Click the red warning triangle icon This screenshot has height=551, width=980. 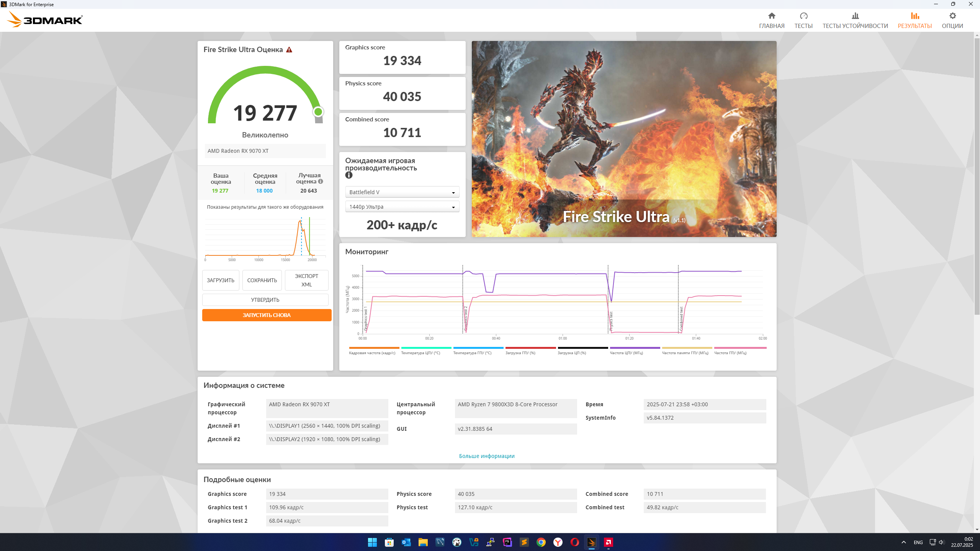coord(289,50)
